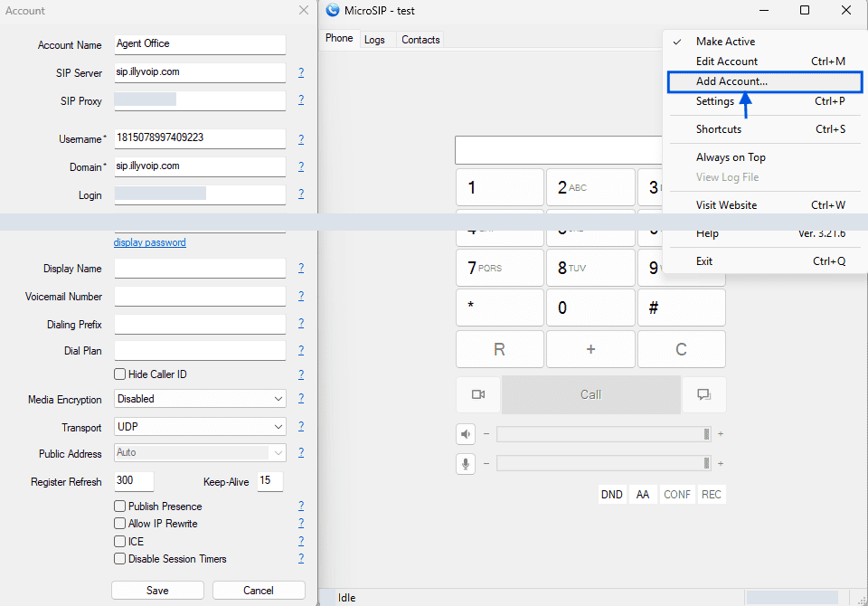Click the Account Name input field
Viewport: 868px width, 606px height.
200,44
